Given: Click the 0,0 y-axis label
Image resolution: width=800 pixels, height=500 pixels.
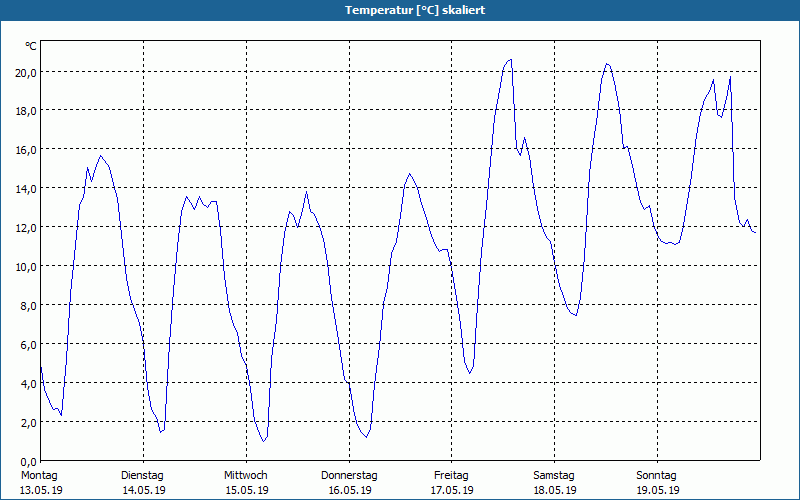Looking at the screenshot, I should [28, 462].
